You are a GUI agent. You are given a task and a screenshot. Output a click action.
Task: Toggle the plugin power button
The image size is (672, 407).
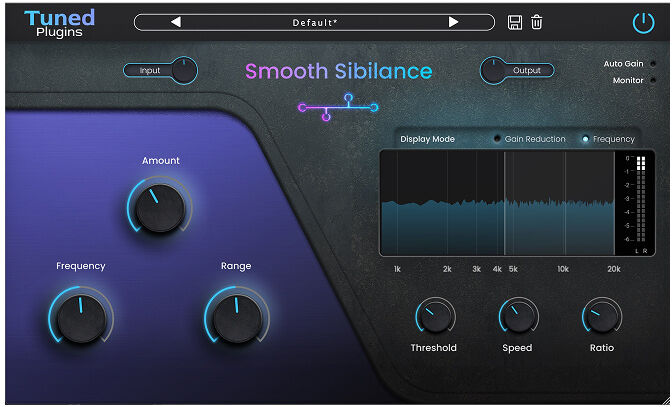coord(644,23)
